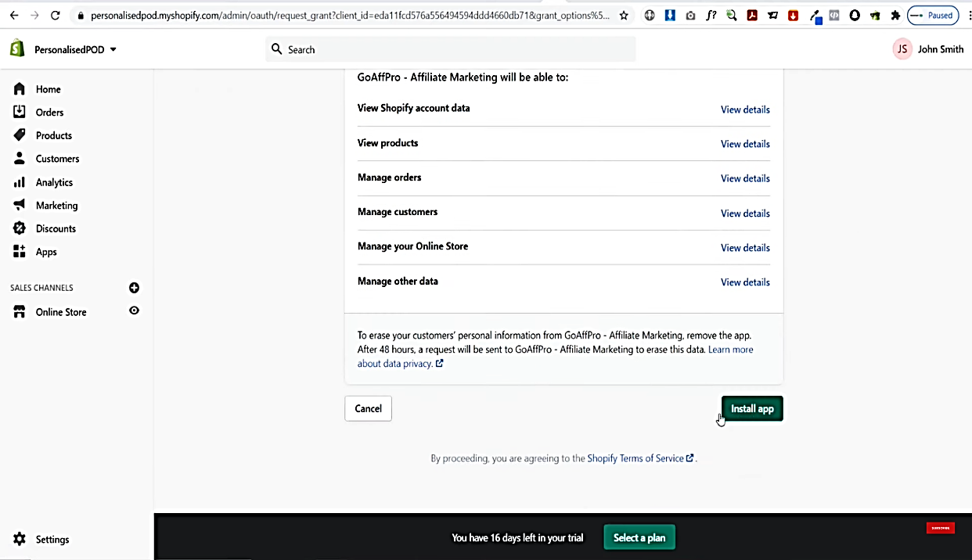972x560 pixels.
Task: Click the Discounts badge icon
Action: coord(20,228)
